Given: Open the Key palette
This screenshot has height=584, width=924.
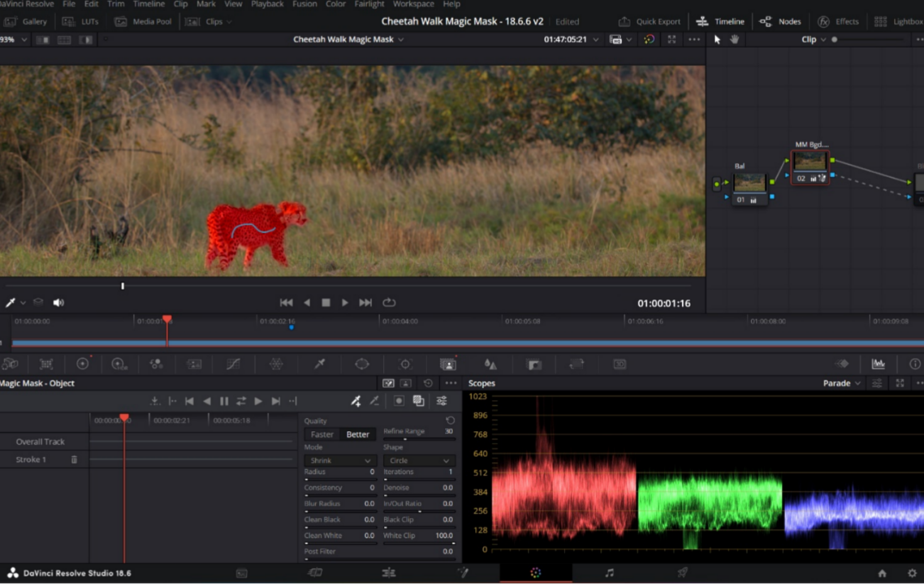Looking at the screenshot, I should (x=534, y=364).
